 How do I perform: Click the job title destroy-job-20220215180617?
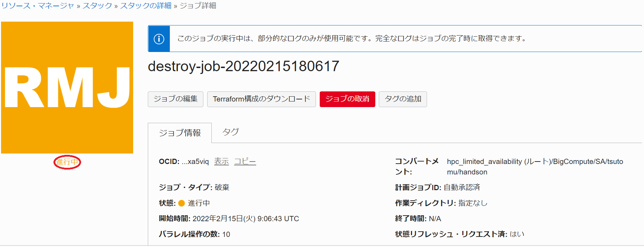coord(243,66)
